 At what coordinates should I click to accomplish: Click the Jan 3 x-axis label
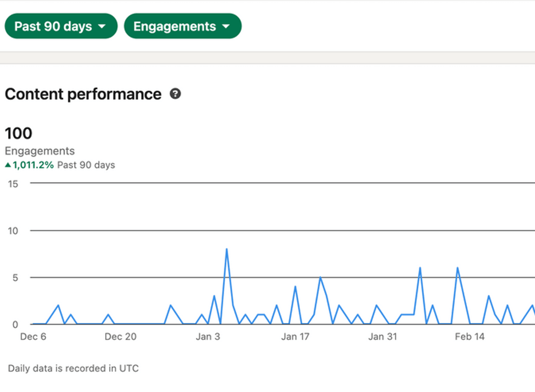pyautogui.click(x=208, y=337)
